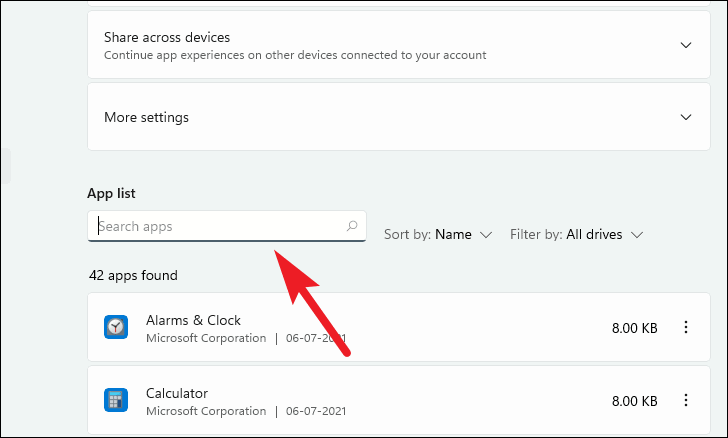Screen dimensions: 728x438
Task: Click the Calculator app icon
Action: click(116, 400)
